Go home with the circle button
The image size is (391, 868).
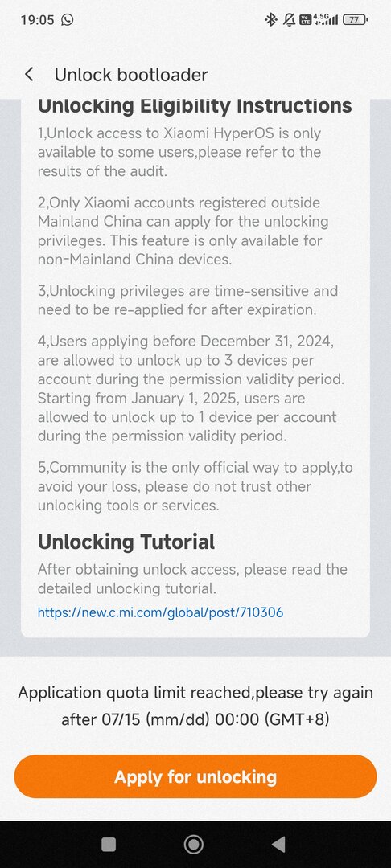(x=193, y=844)
